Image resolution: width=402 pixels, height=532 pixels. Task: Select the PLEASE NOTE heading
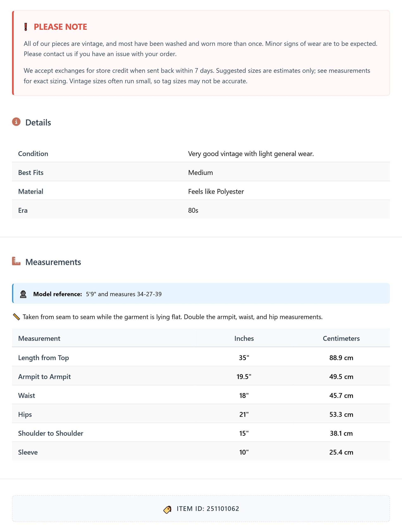pos(60,27)
